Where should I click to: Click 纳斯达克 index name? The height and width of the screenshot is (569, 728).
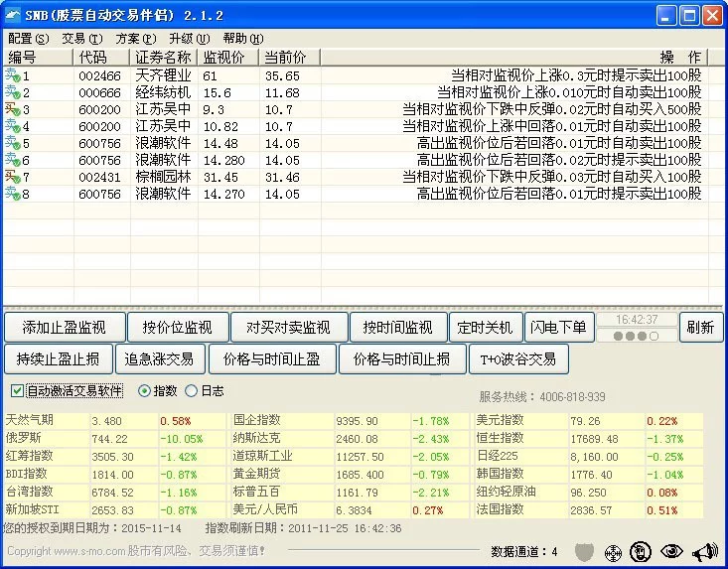coord(257,438)
